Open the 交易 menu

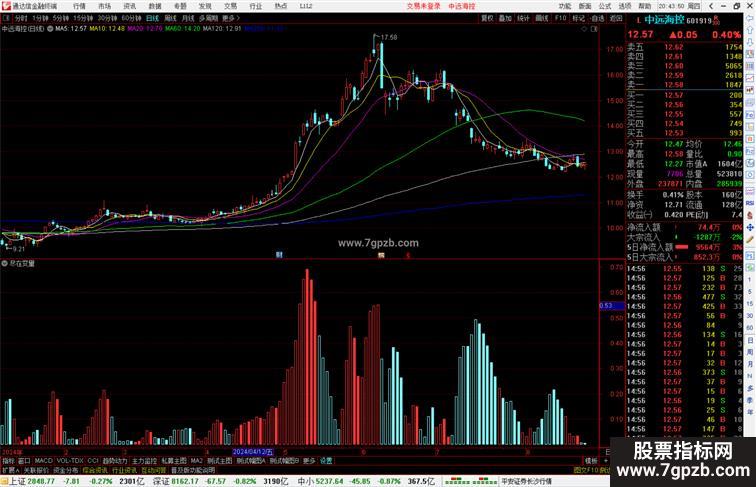(230, 6)
